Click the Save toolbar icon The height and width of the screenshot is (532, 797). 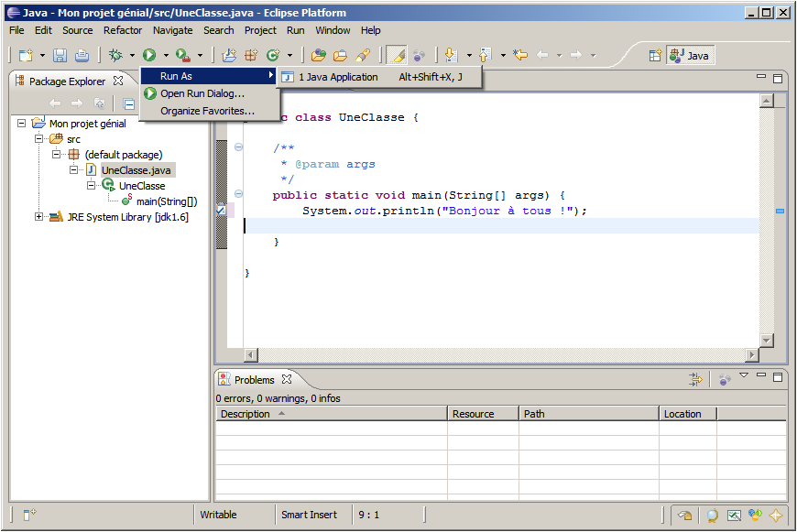click(x=60, y=56)
